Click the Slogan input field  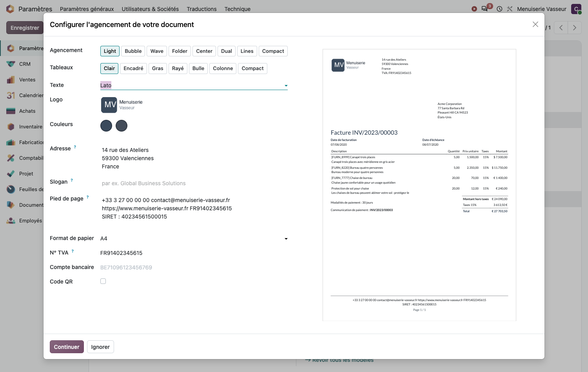coord(194,183)
